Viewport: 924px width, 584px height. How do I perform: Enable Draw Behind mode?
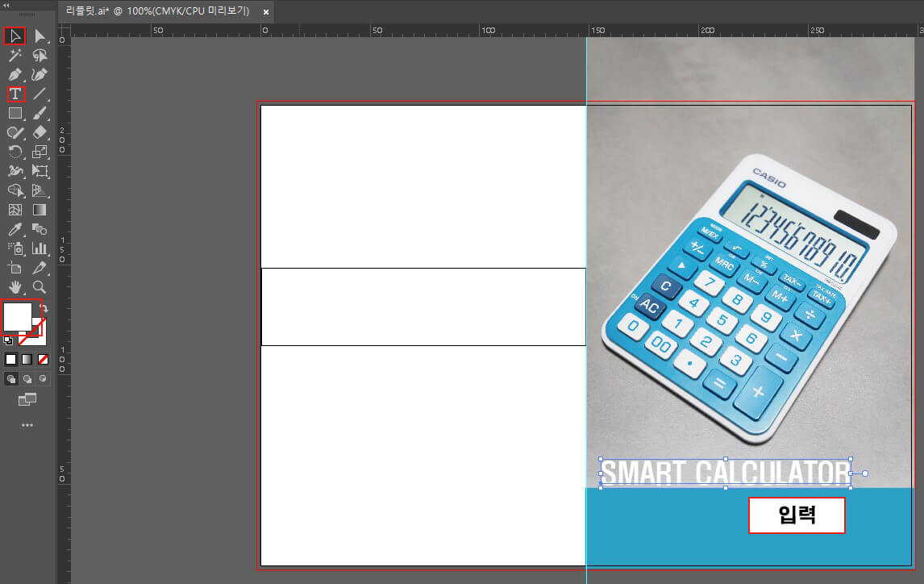(x=27, y=379)
